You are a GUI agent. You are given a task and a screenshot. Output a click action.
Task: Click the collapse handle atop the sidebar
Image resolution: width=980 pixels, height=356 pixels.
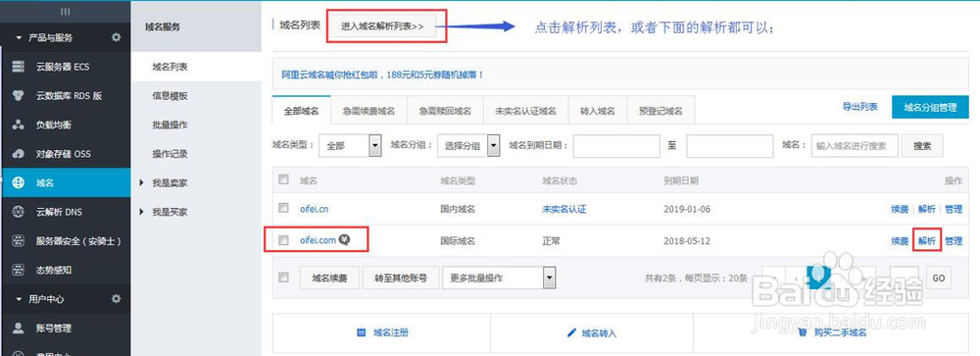65,12
